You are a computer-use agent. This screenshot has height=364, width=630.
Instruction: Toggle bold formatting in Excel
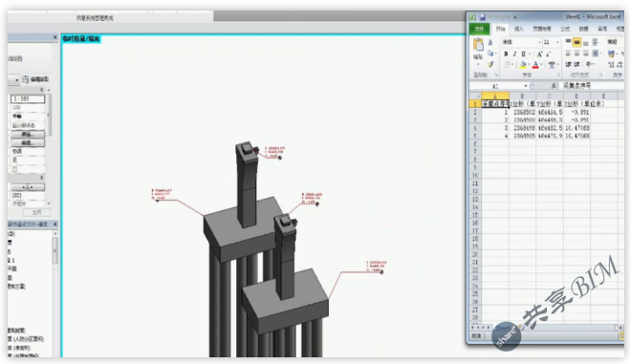pyautogui.click(x=506, y=54)
